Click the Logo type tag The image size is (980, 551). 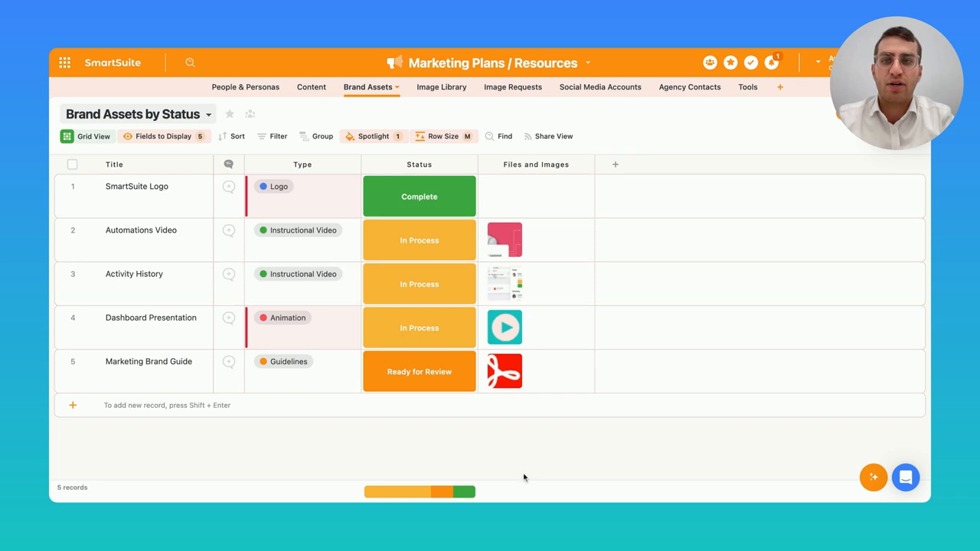tap(274, 187)
